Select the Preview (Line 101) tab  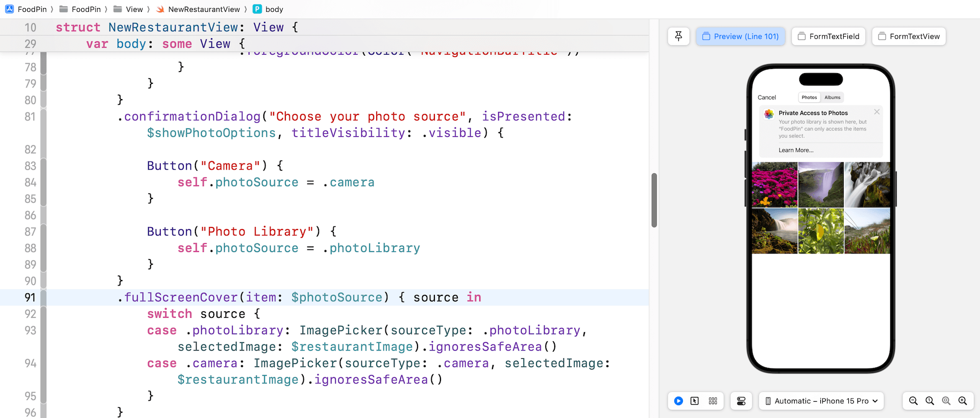coord(740,36)
